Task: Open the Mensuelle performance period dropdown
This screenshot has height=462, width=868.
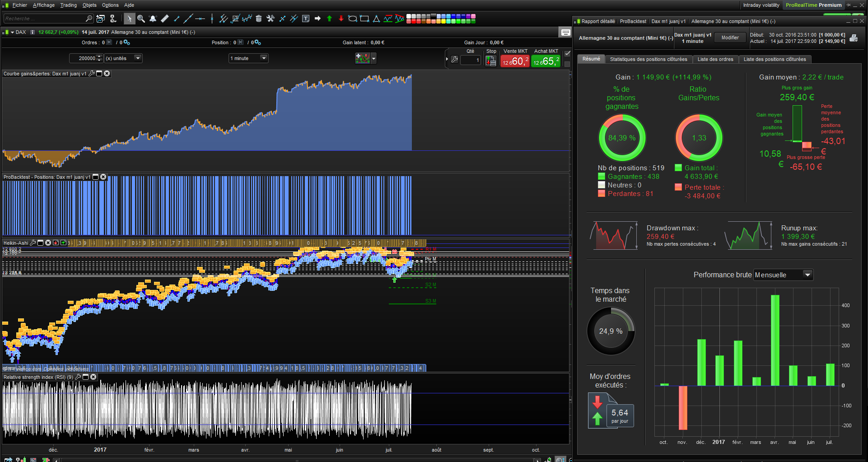Action: (x=807, y=275)
